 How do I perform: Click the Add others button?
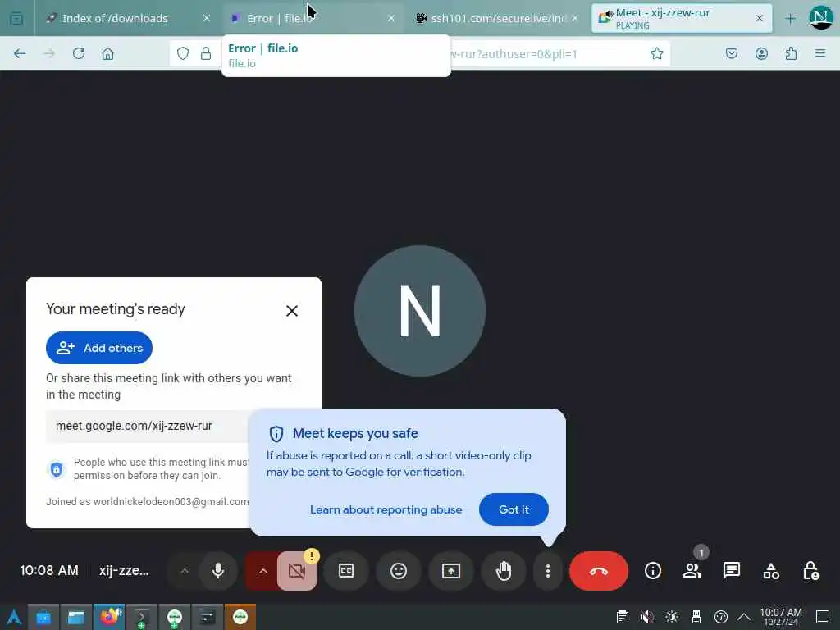point(99,348)
